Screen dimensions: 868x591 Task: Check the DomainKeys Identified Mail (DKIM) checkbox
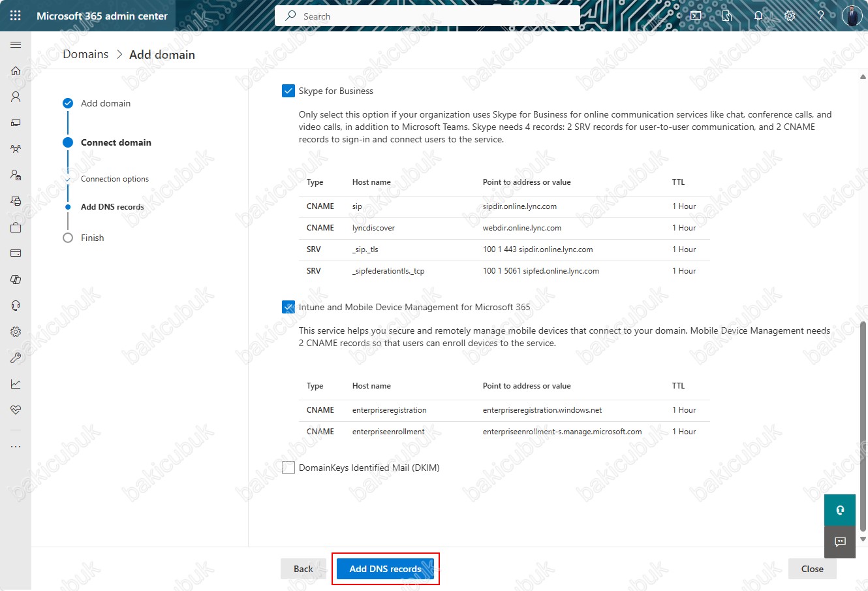click(288, 468)
